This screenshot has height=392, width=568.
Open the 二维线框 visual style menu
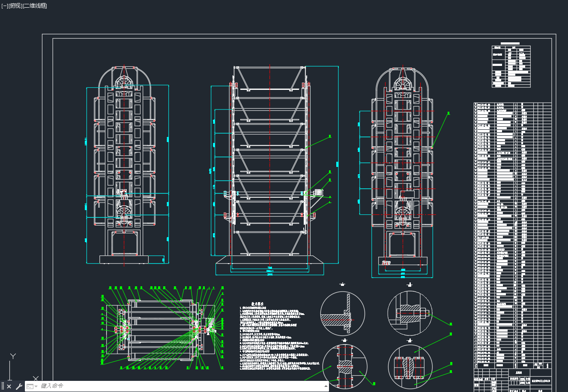point(35,6)
